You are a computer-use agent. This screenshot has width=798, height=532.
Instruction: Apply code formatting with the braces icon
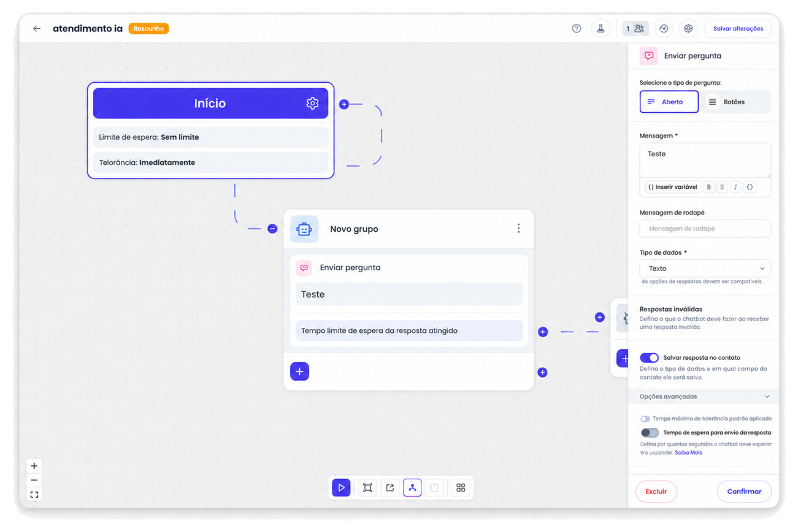click(x=750, y=187)
